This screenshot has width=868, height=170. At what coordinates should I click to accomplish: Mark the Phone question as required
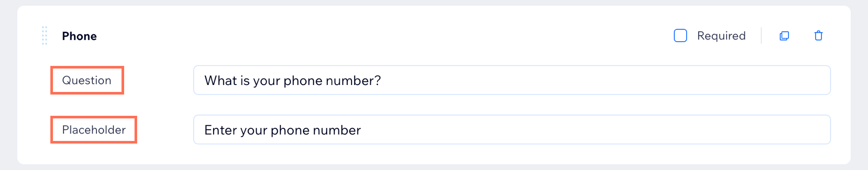point(680,36)
